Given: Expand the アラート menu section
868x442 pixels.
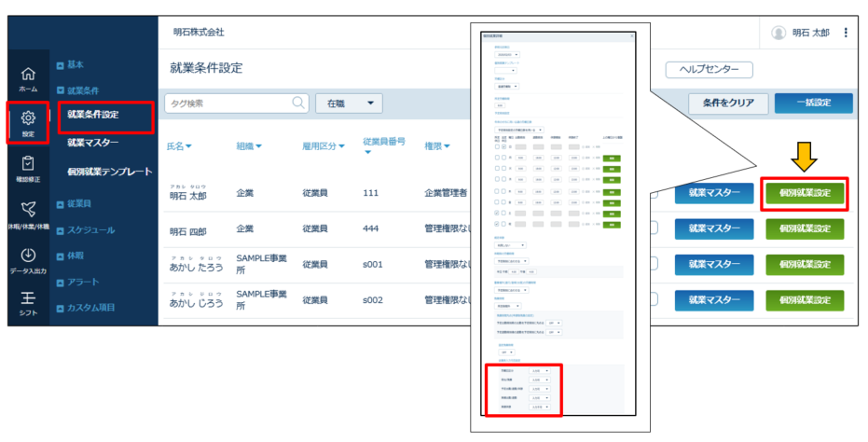Looking at the screenshot, I should [78, 282].
